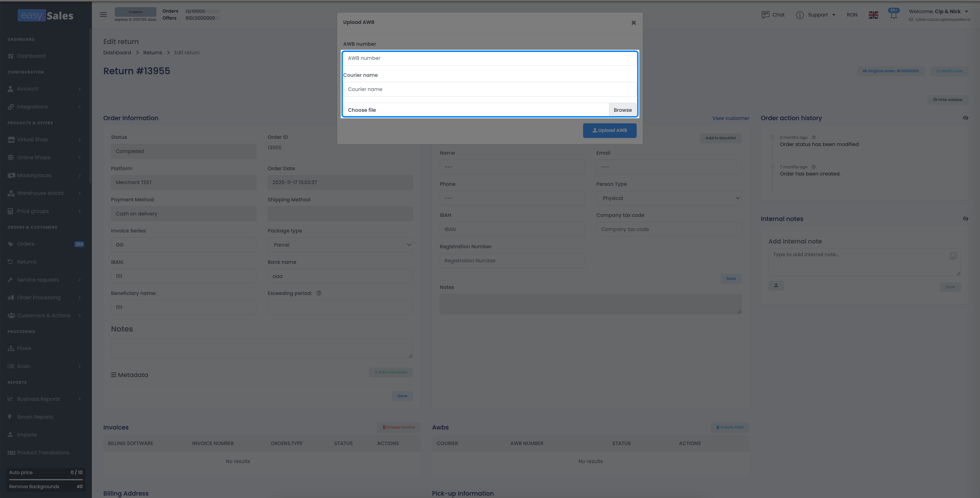
Task: Click the Auto price progress bar
Action: (x=46, y=479)
